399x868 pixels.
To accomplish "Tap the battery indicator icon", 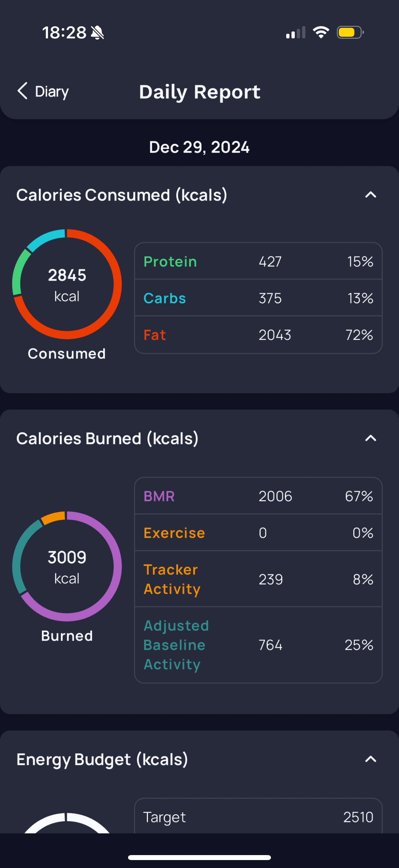I will (x=350, y=32).
